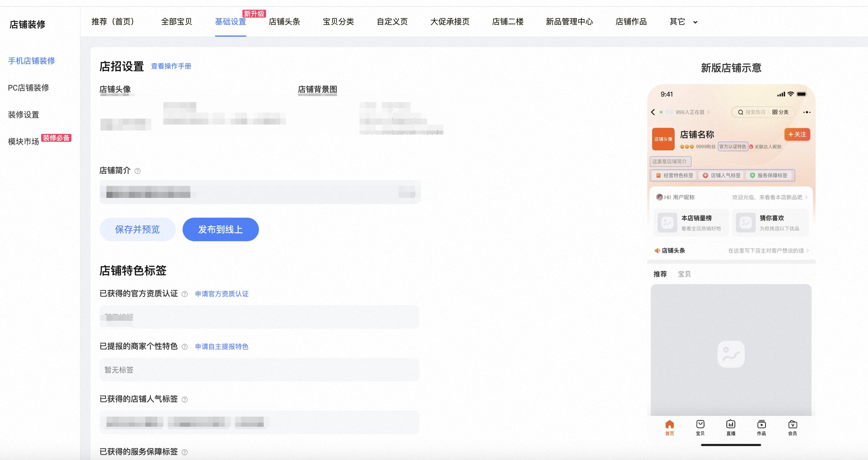Click 服务保障标签 in preview

(x=769, y=175)
